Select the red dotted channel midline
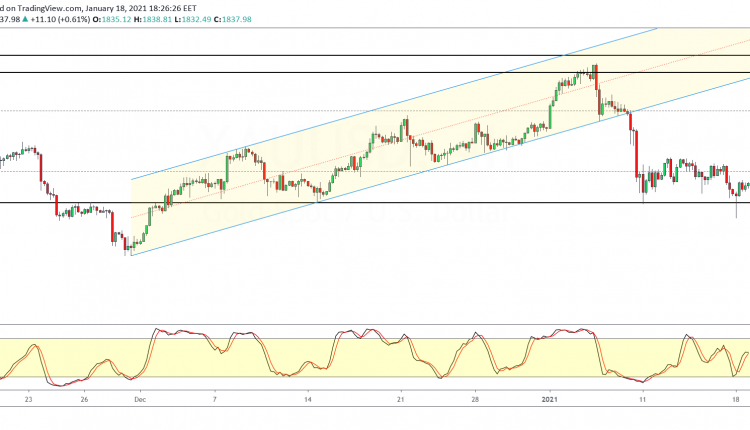This screenshot has width=750, height=430. point(400,139)
